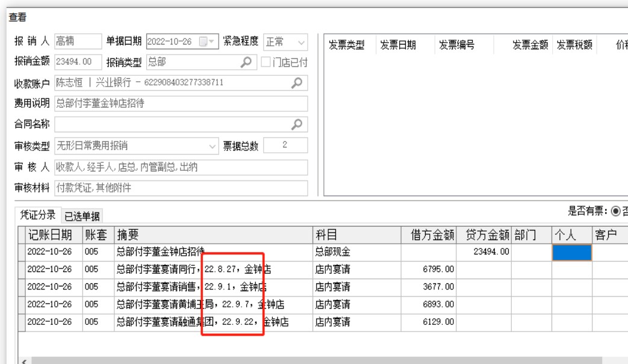This screenshot has height=364, width=628.
Task: Click the 发票类型 column header
Action: [x=347, y=45]
